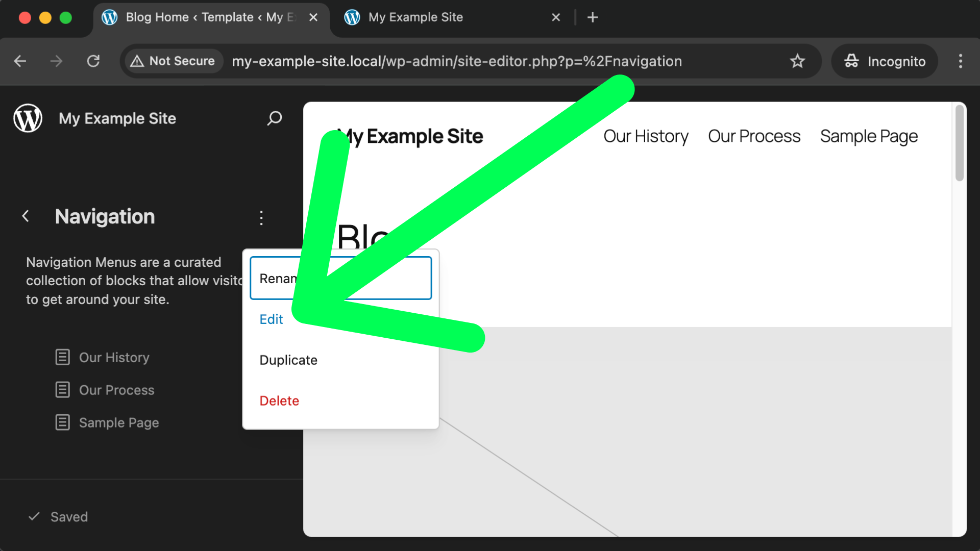Click the Sample Page list icon

(62, 422)
